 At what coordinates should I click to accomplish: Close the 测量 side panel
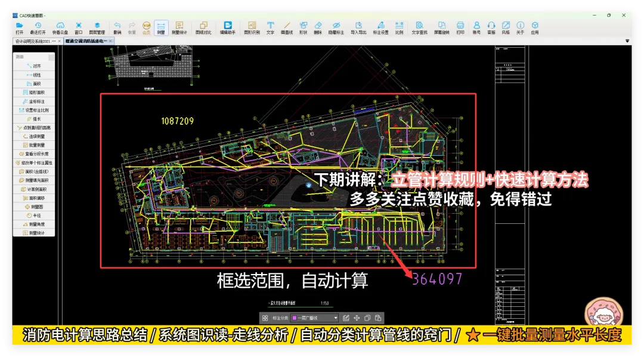point(51,57)
